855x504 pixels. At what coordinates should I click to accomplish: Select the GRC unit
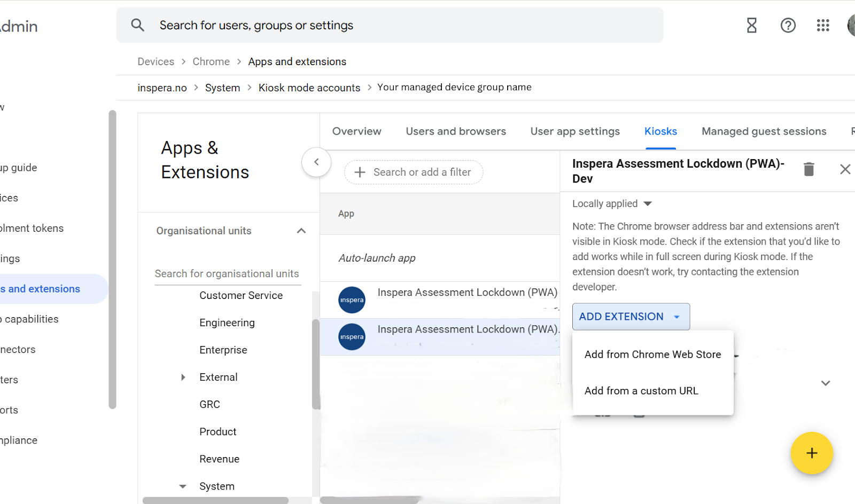pos(209,404)
